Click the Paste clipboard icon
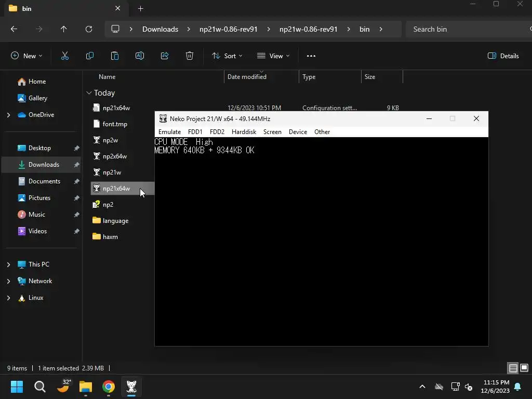 point(115,56)
